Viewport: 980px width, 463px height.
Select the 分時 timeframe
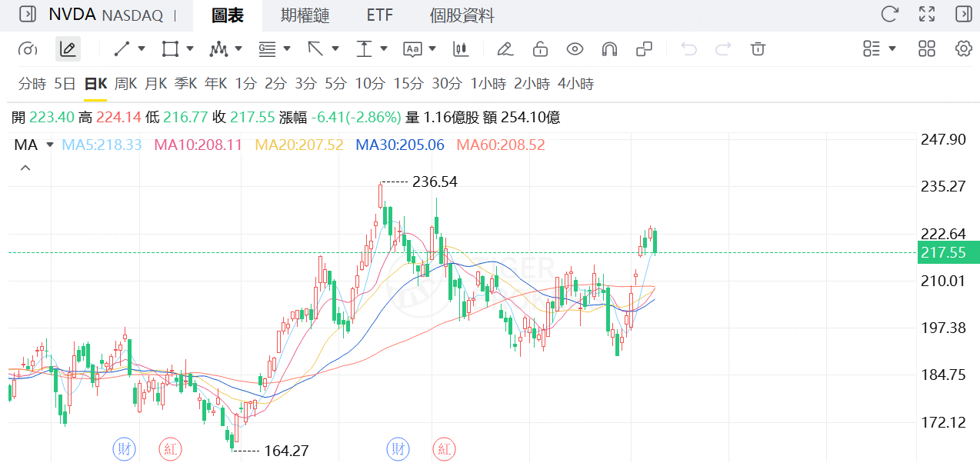coord(32,84)
